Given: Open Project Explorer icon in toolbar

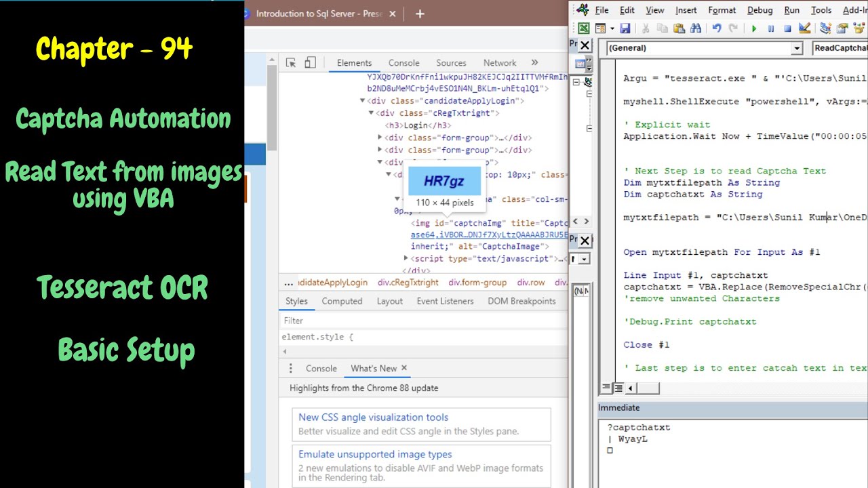Looking at the screenshot, I should 825,28.
